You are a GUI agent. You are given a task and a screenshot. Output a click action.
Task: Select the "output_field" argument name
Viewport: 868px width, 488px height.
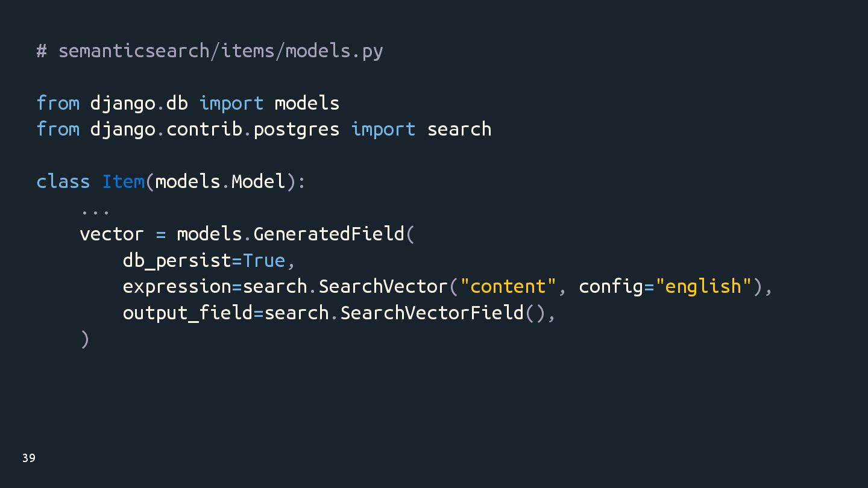click(x=187, y=313)
